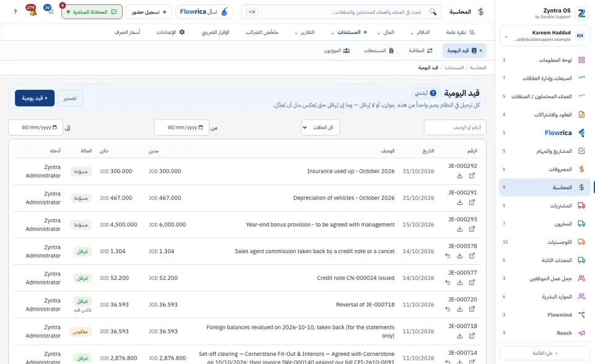Open notifications bell with 279 badge
The width and height of the screenshot is (595, 364).
point(32,11)
